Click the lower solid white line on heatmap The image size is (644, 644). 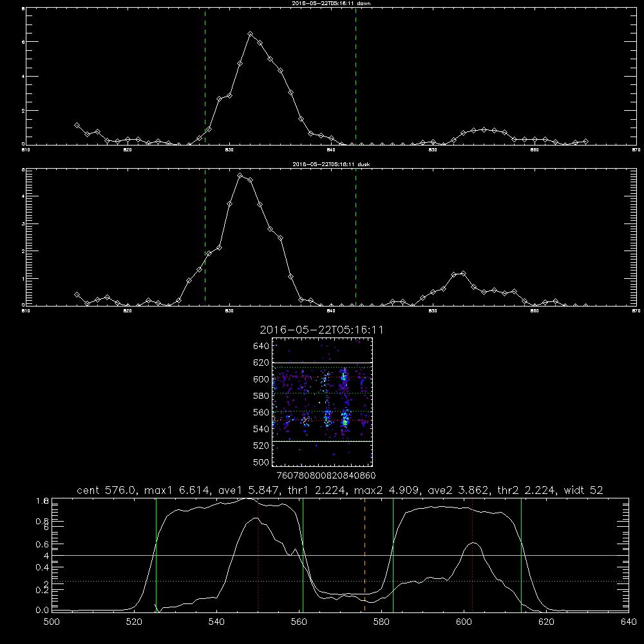(323, 441)
